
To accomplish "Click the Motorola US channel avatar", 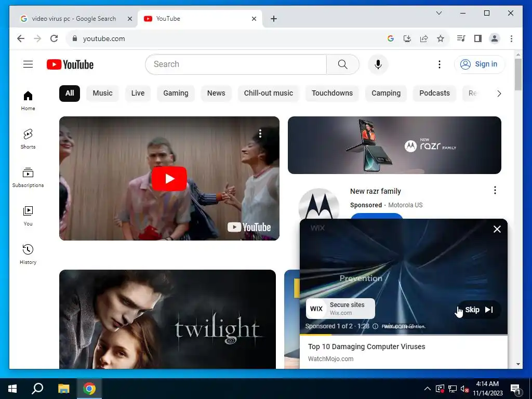I will click(x=318, y=205).
